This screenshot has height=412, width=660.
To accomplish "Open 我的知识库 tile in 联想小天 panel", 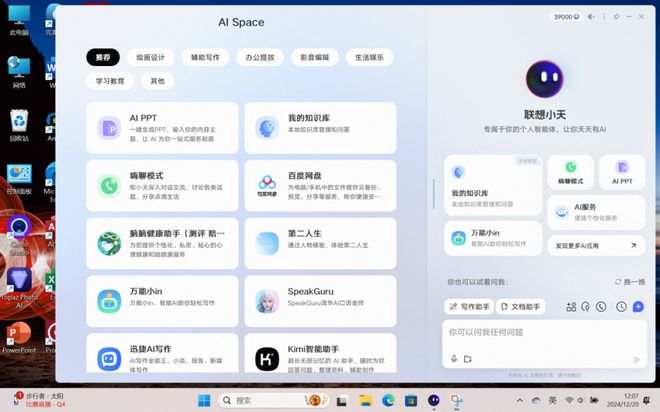I will pyautogui.click(x=493, y=185).
